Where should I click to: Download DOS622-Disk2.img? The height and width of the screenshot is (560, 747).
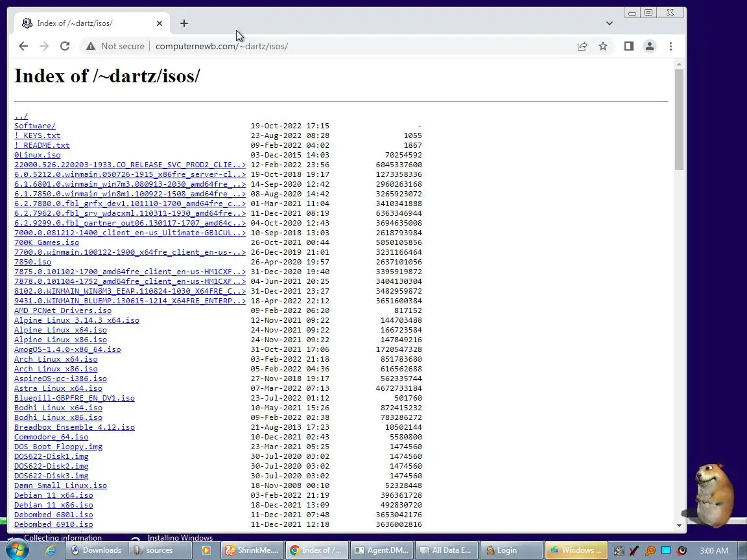tap(51, 466)
